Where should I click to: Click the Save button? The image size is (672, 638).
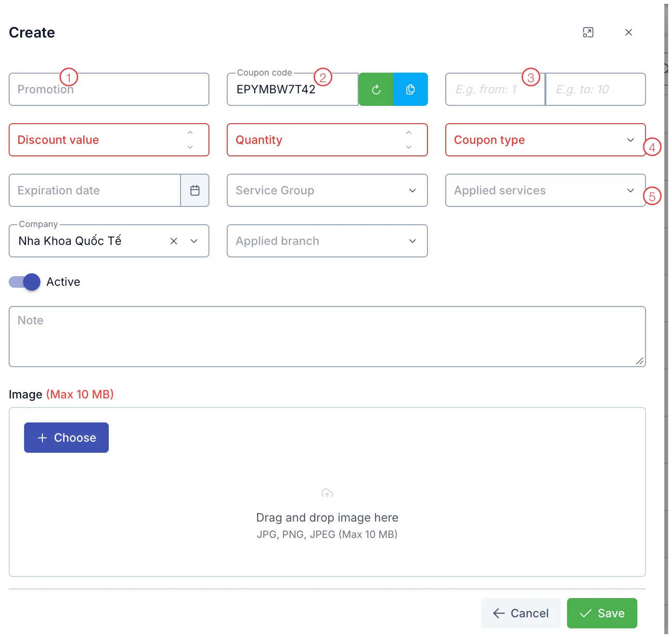coord(602,613)
